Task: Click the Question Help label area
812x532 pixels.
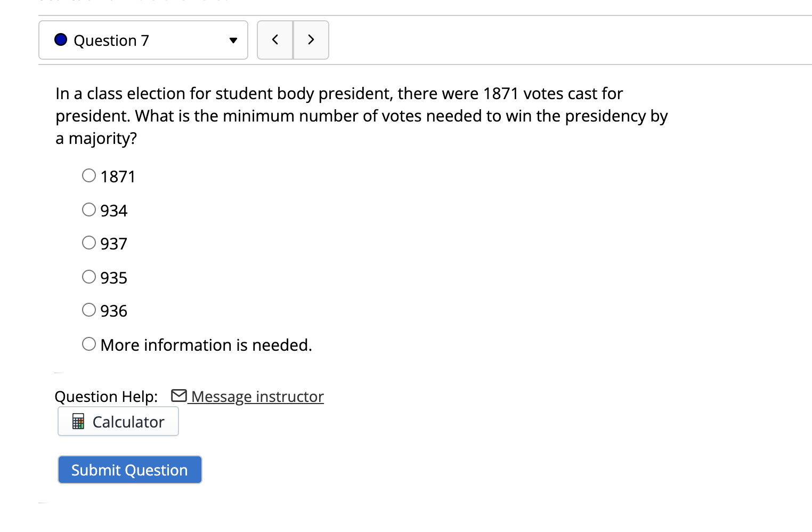Action: click(x=106, y=396)
